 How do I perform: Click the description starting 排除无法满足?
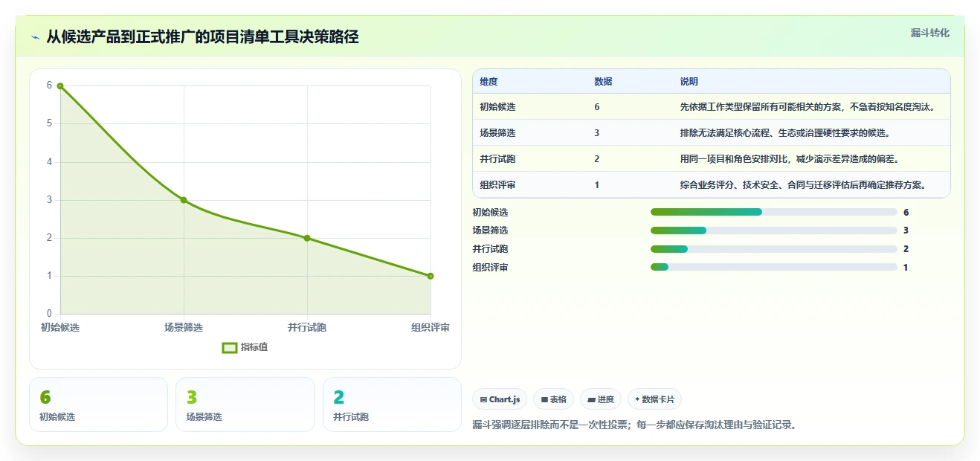click(785, 133)
